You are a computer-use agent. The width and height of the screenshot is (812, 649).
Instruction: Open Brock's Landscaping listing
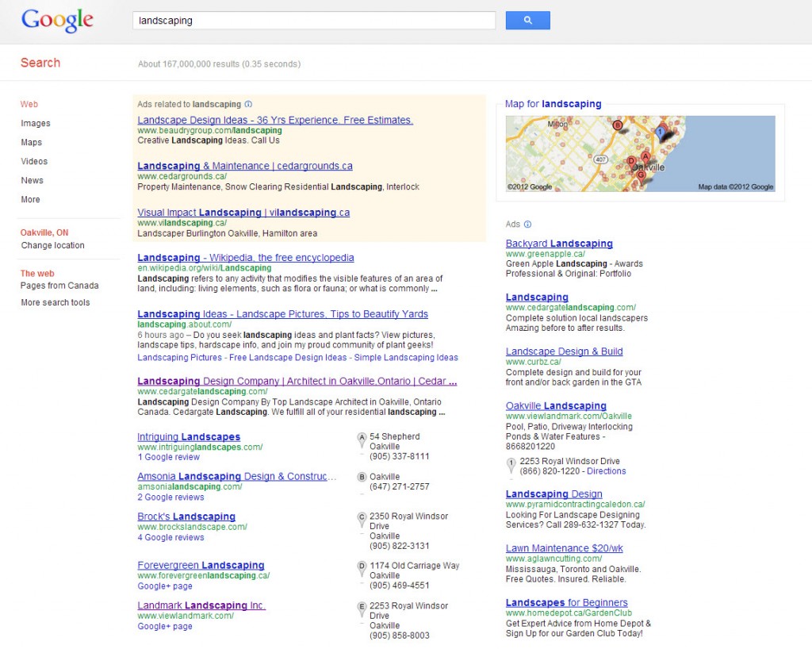click(x=186, y=517)
